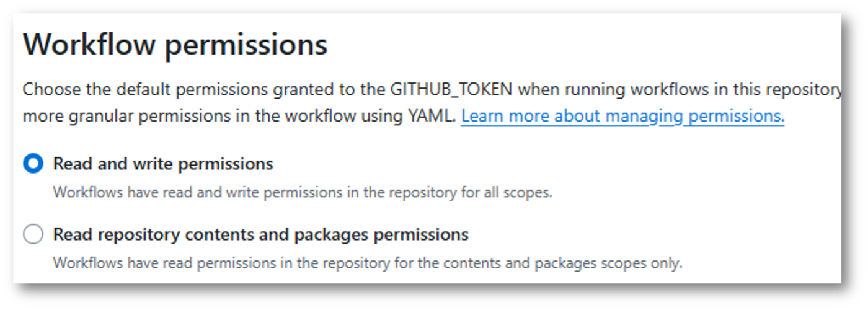This screenshot has width=868, height=310.
Task: Click the description under Read and write permissions
Action: [302, 192]
